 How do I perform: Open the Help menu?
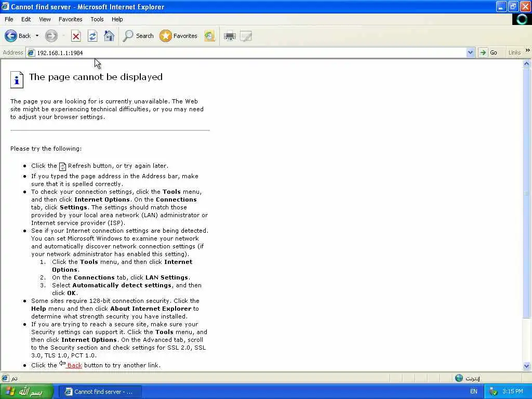117,19
